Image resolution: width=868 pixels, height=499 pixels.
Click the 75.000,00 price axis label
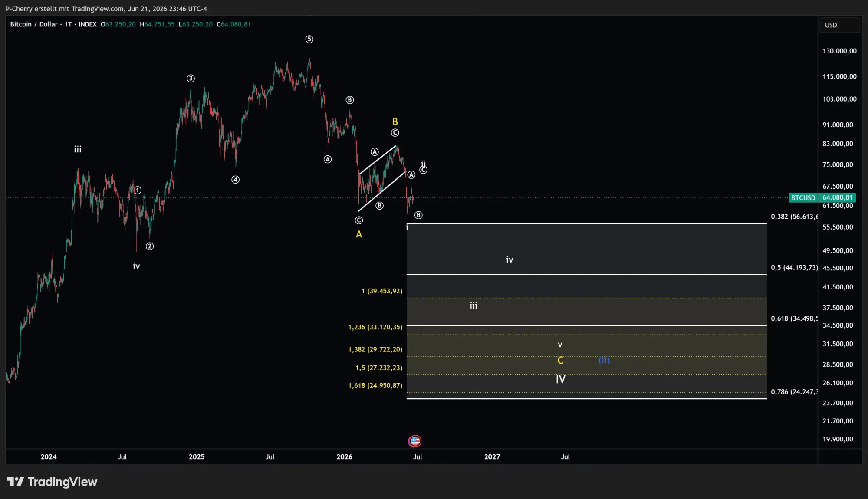point(838,164)
